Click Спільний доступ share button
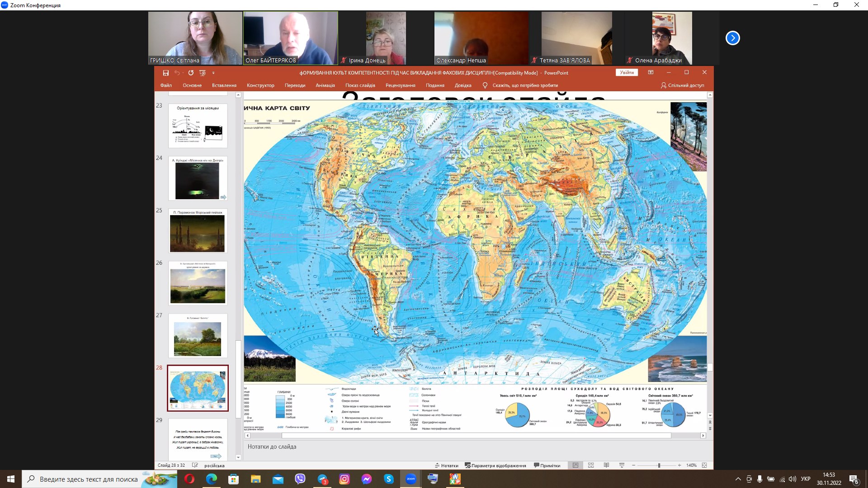The width and height of the screenshot is (868, 488). tap(682, 85)
